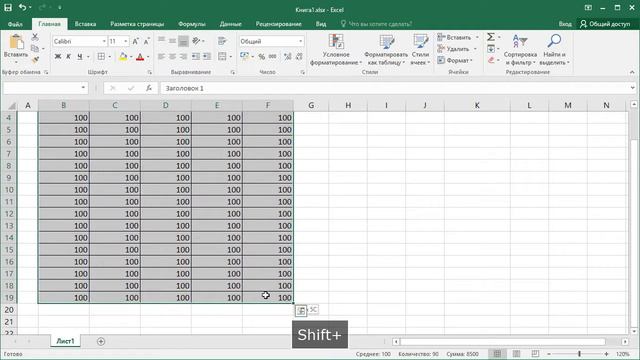640x360 pixels.
Task: Open Найти и выделить dropdown
Action: (554, 50)
